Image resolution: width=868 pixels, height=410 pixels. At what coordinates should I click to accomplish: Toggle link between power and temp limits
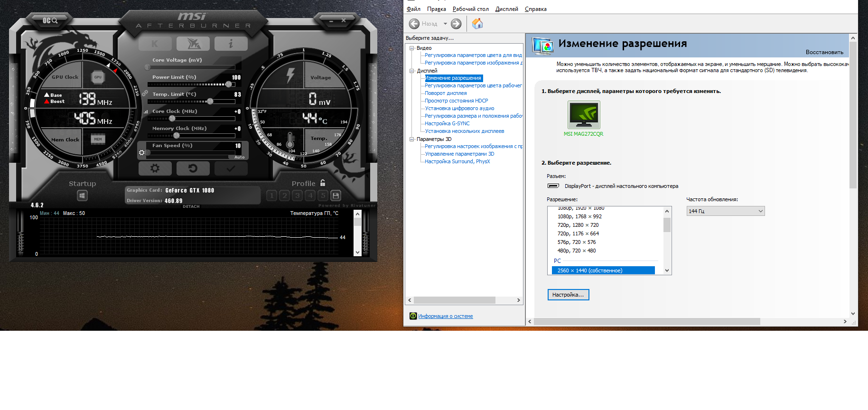(145, 93)
